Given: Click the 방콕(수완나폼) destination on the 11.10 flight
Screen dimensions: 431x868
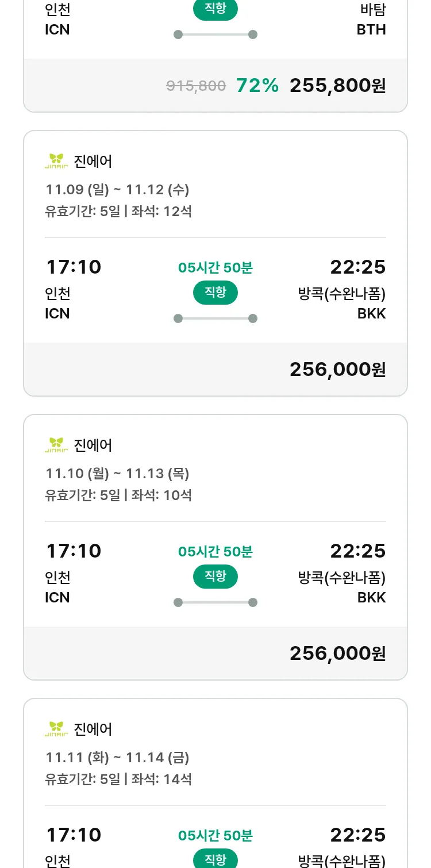Looking at the screenshot, I should [x=342, y=577].
